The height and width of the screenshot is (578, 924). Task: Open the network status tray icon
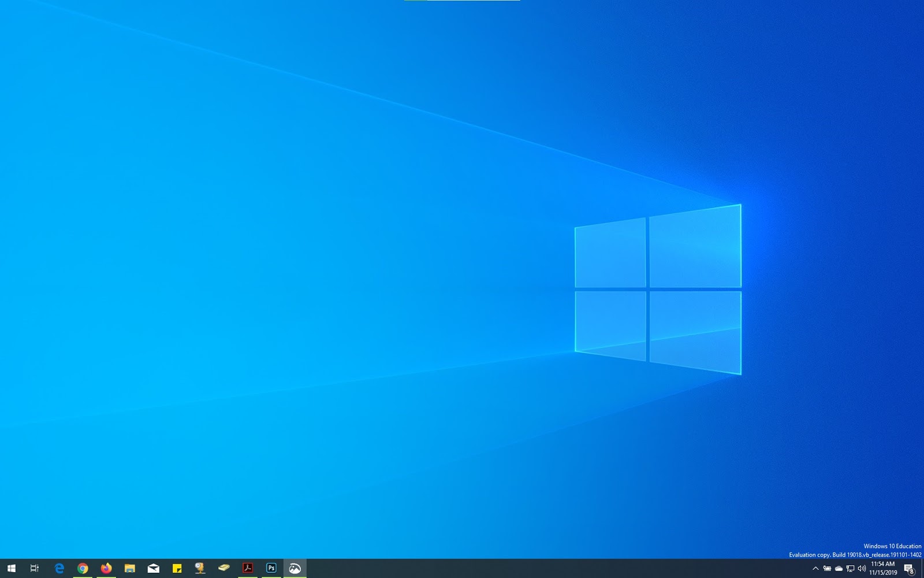(850, 568)
